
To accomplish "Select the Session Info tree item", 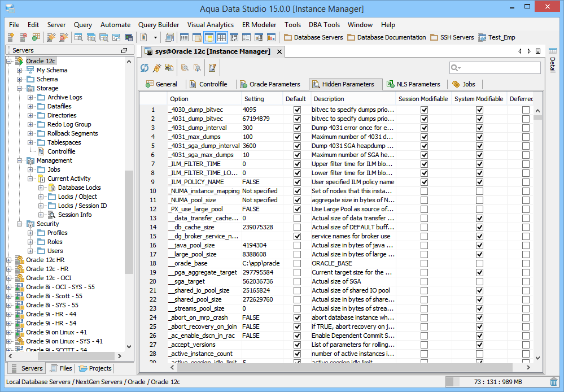I will (75, 215).
